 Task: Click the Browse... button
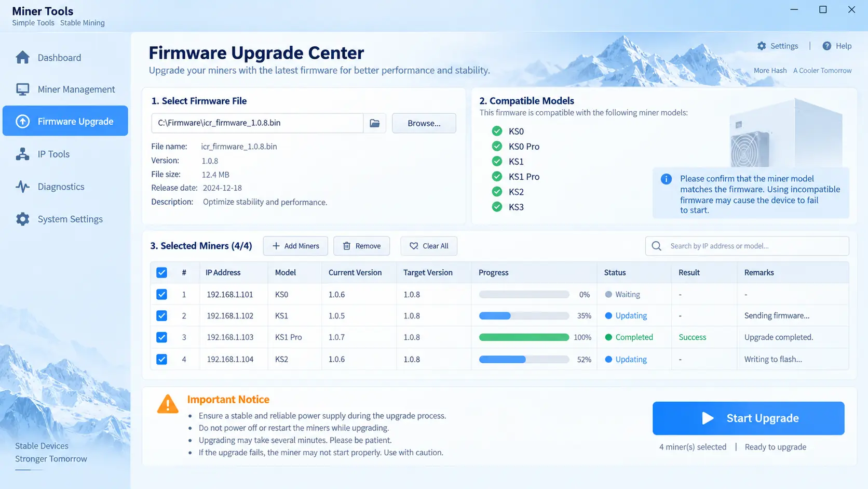tap(424, 123)
